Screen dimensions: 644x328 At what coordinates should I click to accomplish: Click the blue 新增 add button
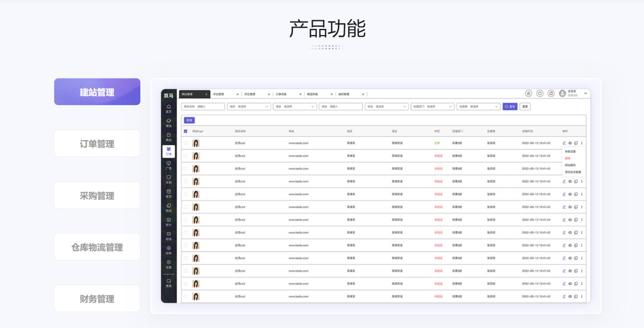point(189,120)
